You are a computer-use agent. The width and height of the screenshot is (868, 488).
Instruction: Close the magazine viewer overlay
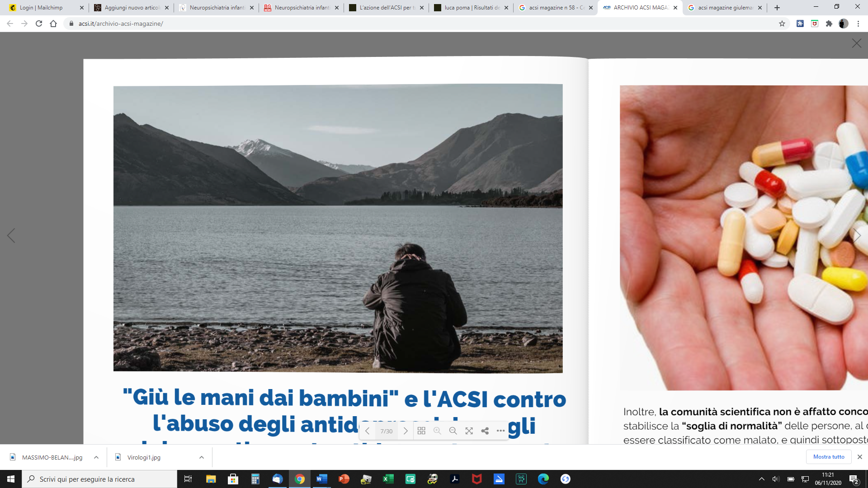tap(856, 43)
